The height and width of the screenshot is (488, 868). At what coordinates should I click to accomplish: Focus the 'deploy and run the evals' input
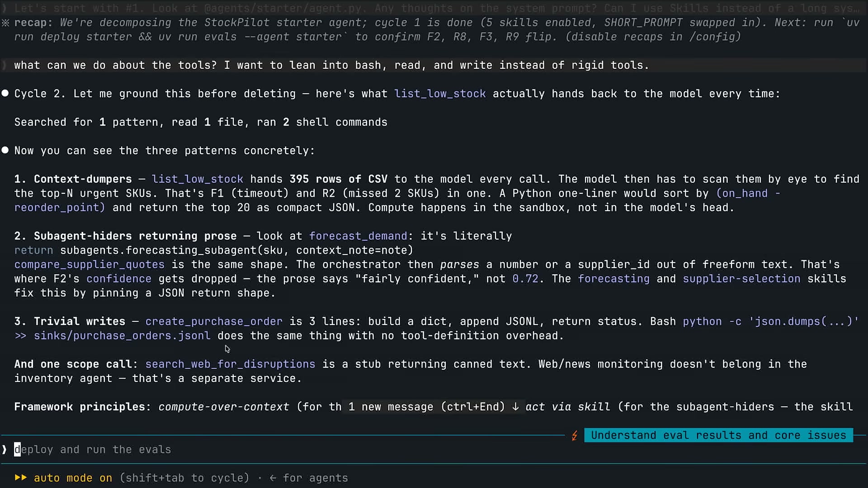pos(434,450)
